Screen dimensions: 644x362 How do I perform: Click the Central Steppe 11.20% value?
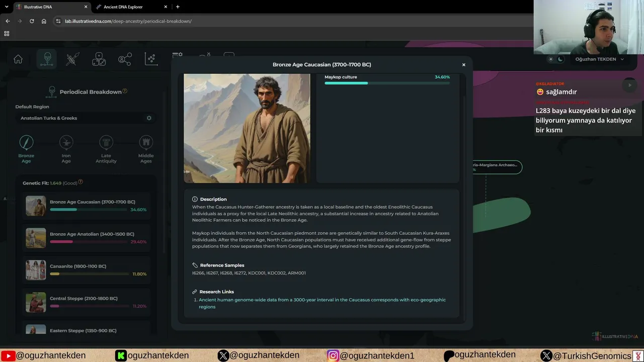[139, 306]
